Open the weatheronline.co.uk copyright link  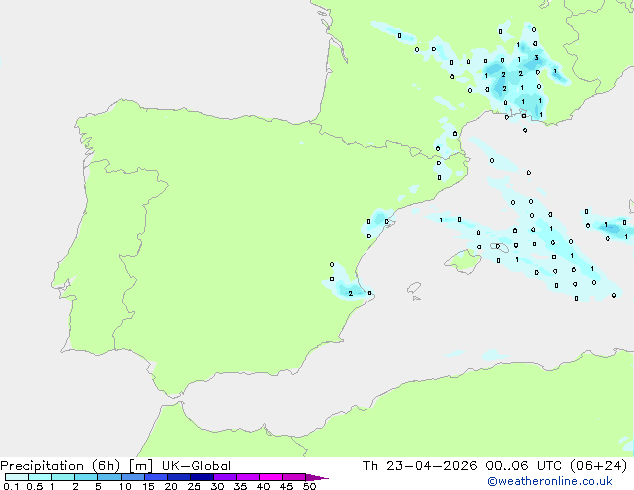click(550, 481)
